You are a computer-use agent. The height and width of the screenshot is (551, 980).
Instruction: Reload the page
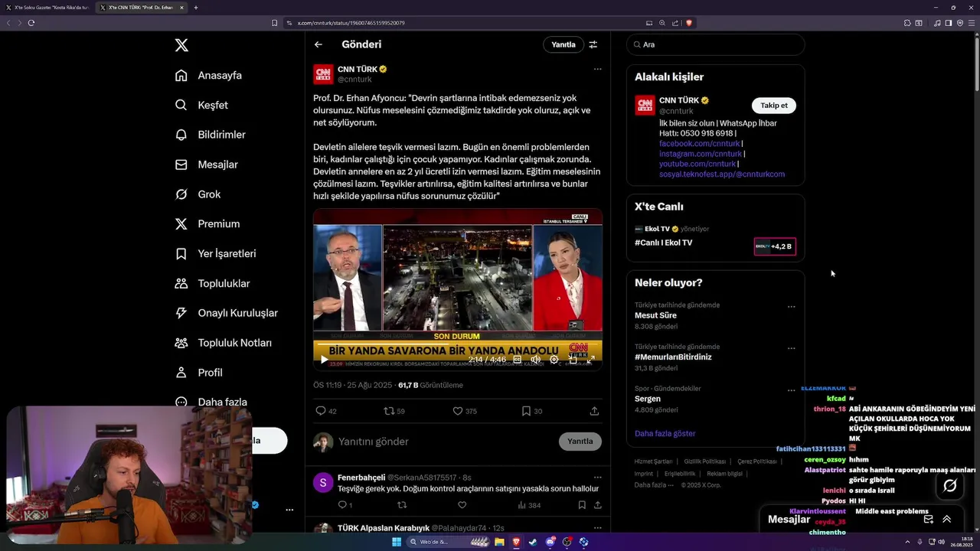coord(31,23)
